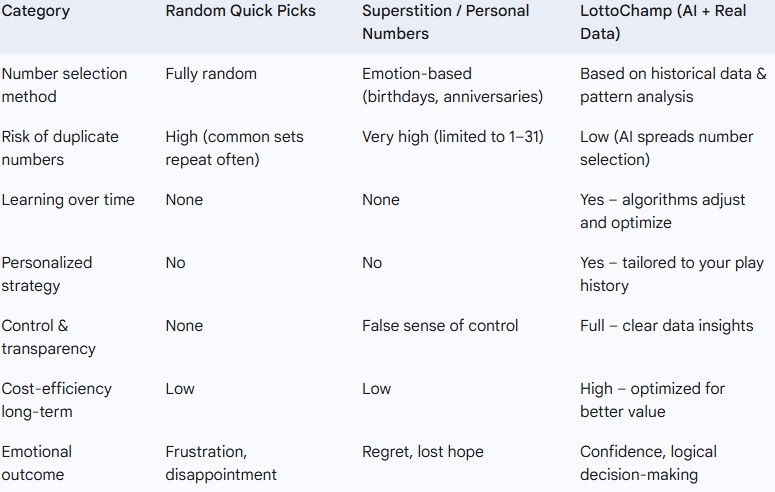Click "Yes – tailored to your play history"
Viewport: 775px width, 492px height.
pyautogui.click(x=665, y=274)
